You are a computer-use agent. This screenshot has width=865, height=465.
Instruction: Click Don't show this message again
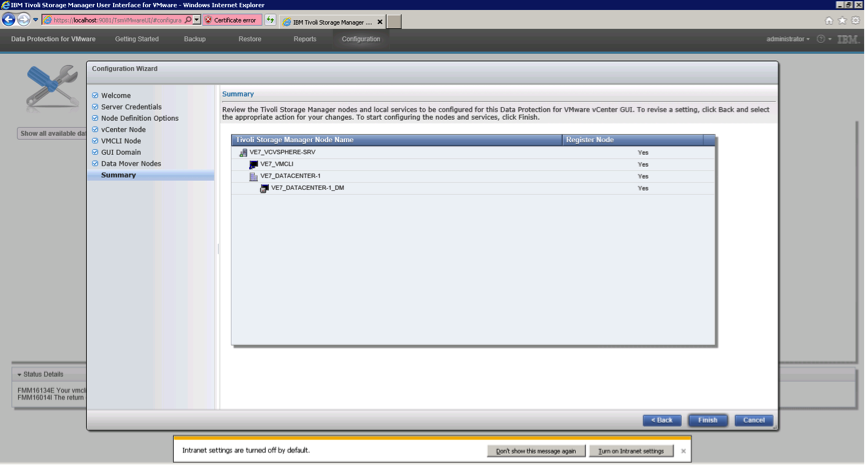(536, 451)
